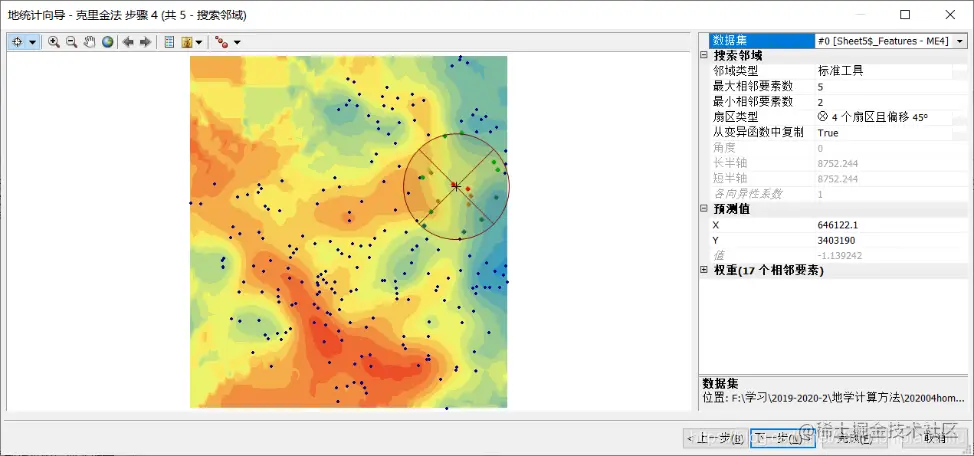The height and width of the screenshot is (456, 974).
Task: Click the 位置 file path text
Action: coord(834,397)
